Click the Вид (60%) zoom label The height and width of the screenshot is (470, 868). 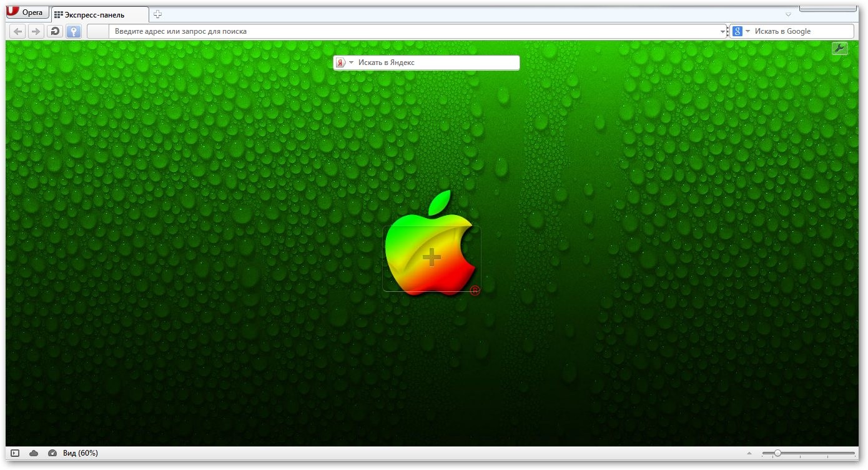pyautogui.click(x=81, y=453)
